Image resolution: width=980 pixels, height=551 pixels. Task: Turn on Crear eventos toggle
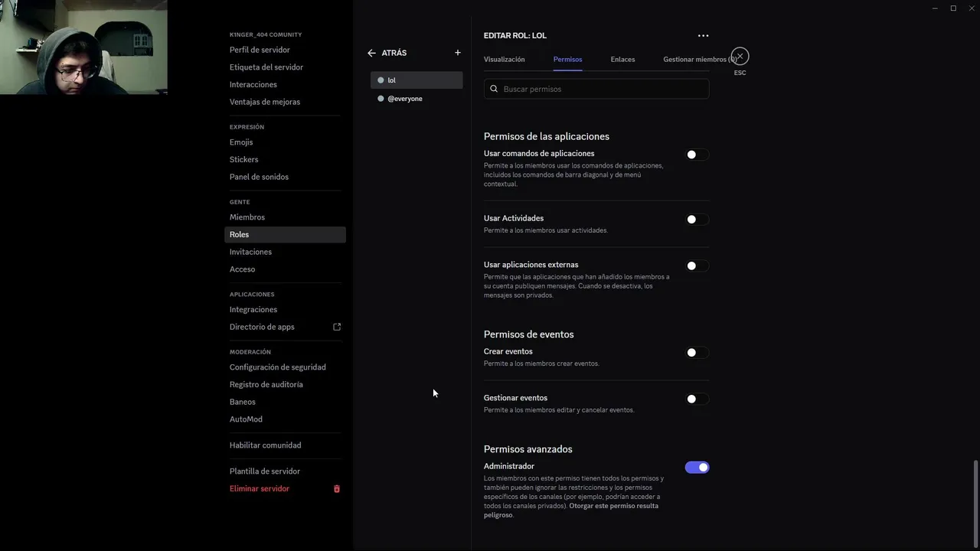[x=696, y=353]
